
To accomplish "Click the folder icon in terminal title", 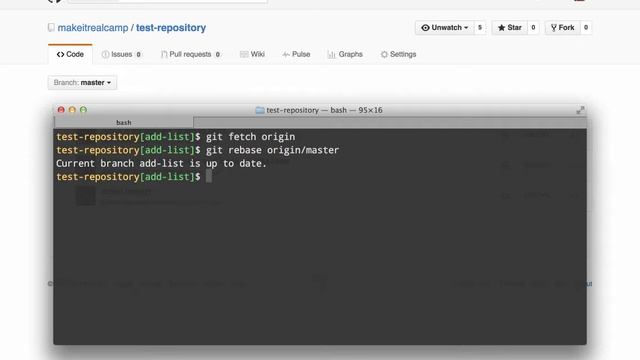I will pos(260,110).
